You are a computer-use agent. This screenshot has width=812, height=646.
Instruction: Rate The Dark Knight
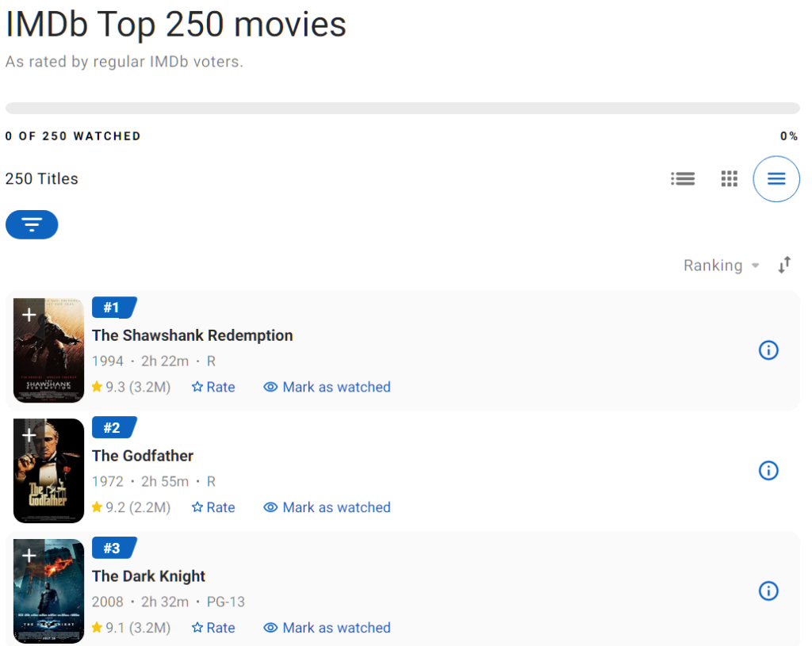click(x=213, y=628)
